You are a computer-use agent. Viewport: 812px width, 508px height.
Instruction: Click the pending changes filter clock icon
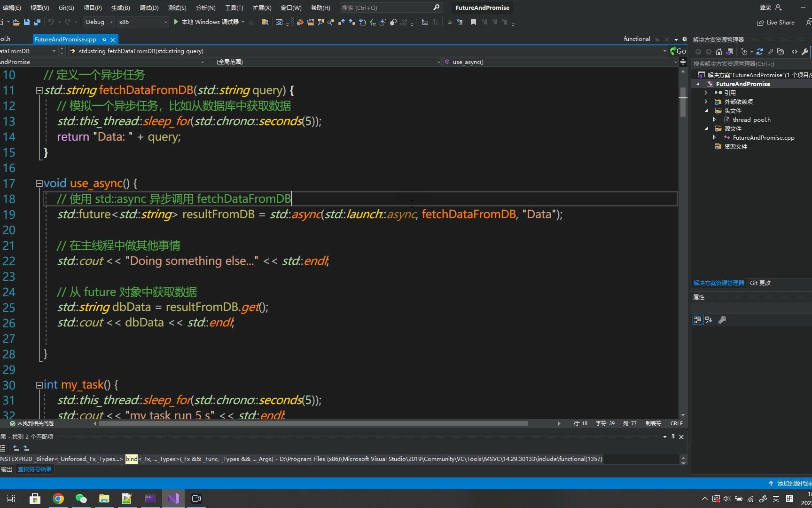(744, 52)
